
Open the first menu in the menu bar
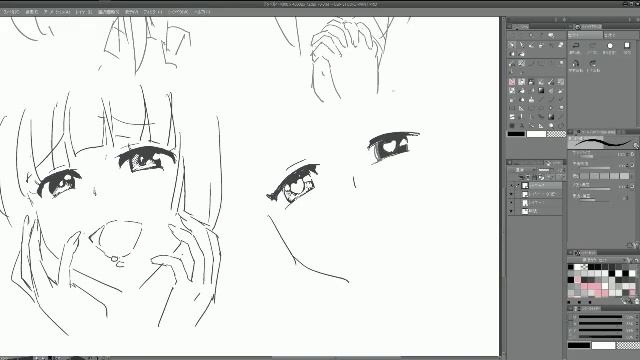[11, 12]
